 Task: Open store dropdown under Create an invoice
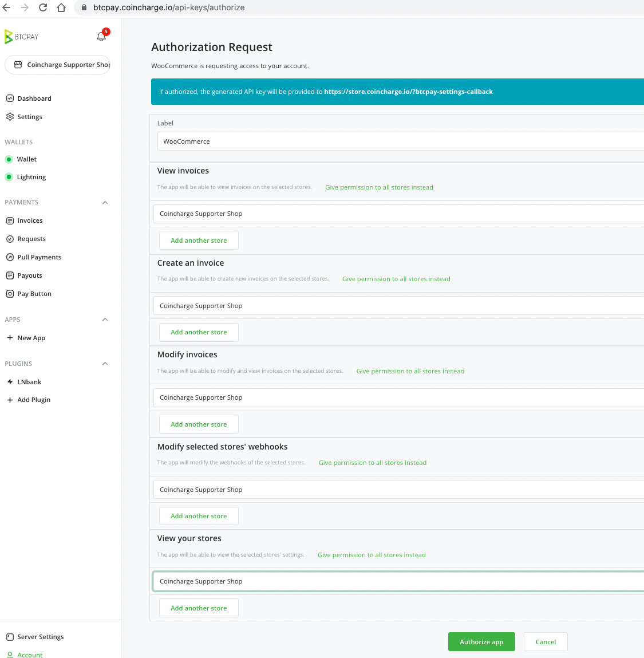pos(398,306)
